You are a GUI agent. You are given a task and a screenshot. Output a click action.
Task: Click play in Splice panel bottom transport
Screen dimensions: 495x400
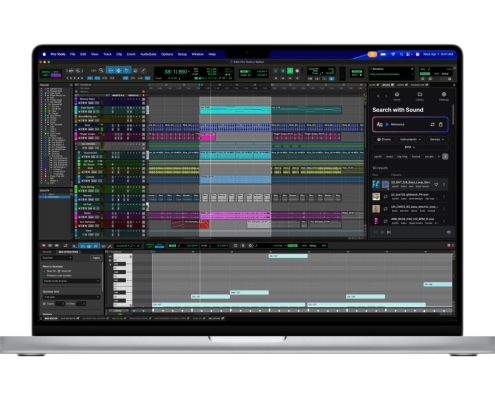tap(382, 232)
